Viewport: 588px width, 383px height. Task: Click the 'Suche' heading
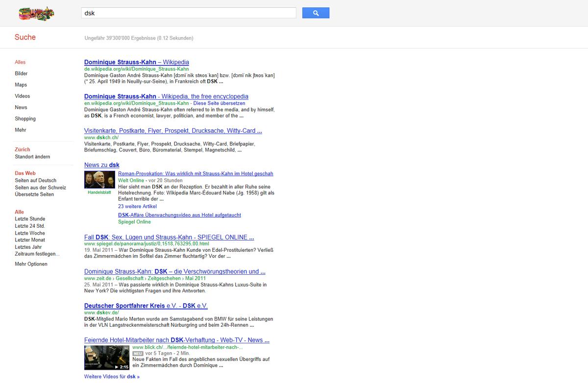[x=25, y=37]
